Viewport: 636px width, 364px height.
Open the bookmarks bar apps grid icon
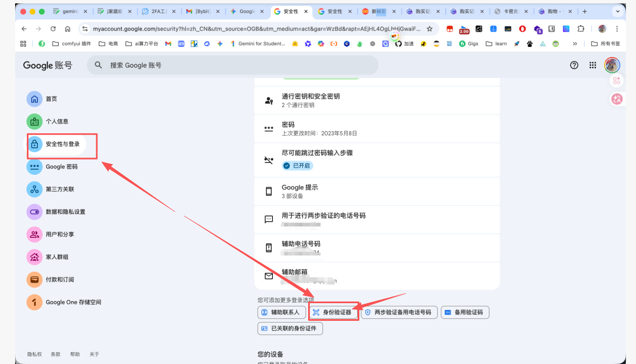click(x=23, y=44)
